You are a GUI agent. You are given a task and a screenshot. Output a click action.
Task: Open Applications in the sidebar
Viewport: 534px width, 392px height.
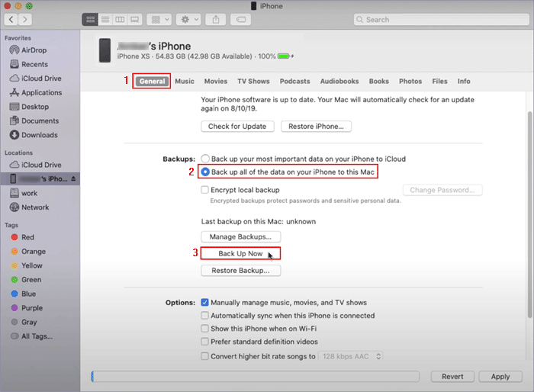click(x=35, y=92)
